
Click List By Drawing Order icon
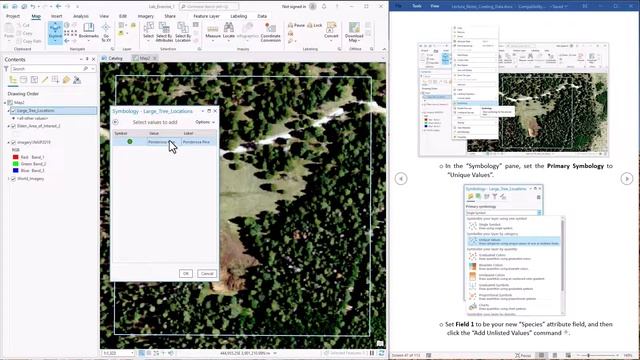pyautogui.click(x=13, y=80)
